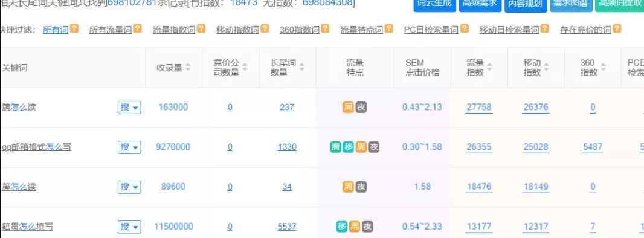Click the 周 badge in 89600 row
Image resolution: width=644 pixels, height=238 pixels.
pos(349,187)
